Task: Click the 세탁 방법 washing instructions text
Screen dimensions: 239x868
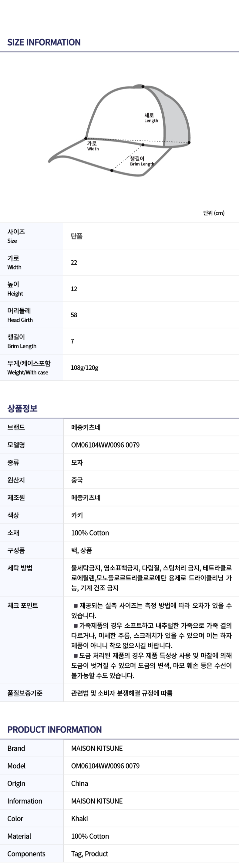Action: point(151,578)
